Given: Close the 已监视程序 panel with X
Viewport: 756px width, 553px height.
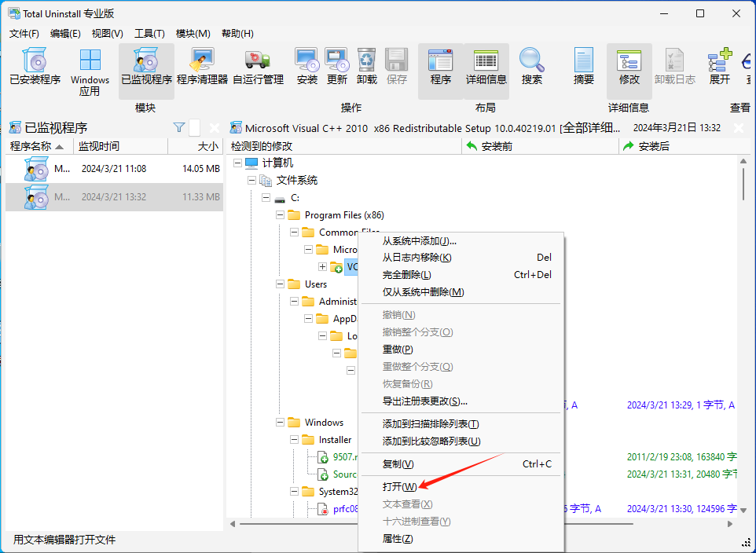Looking at the screenshot, I should (x=214, y=128).
